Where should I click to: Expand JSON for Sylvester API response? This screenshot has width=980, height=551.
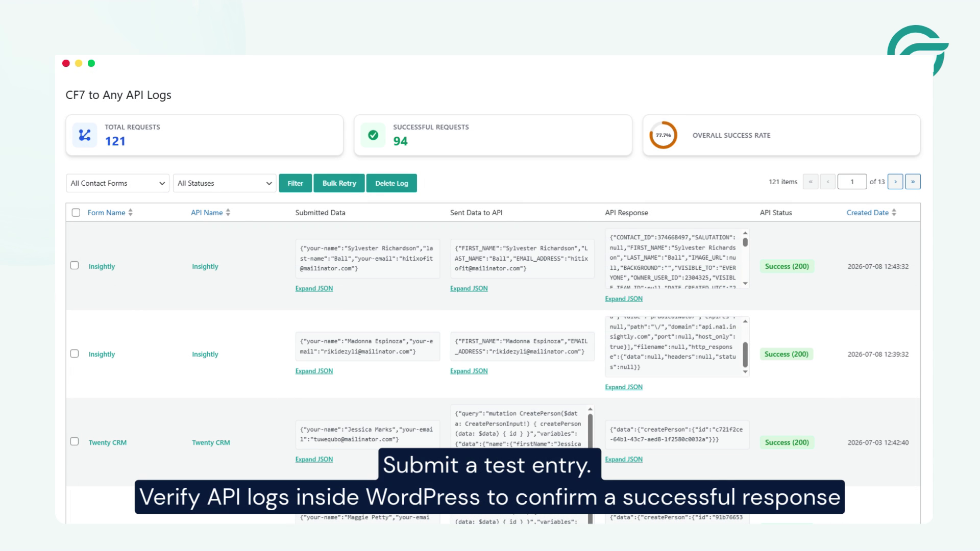[624, 299]
